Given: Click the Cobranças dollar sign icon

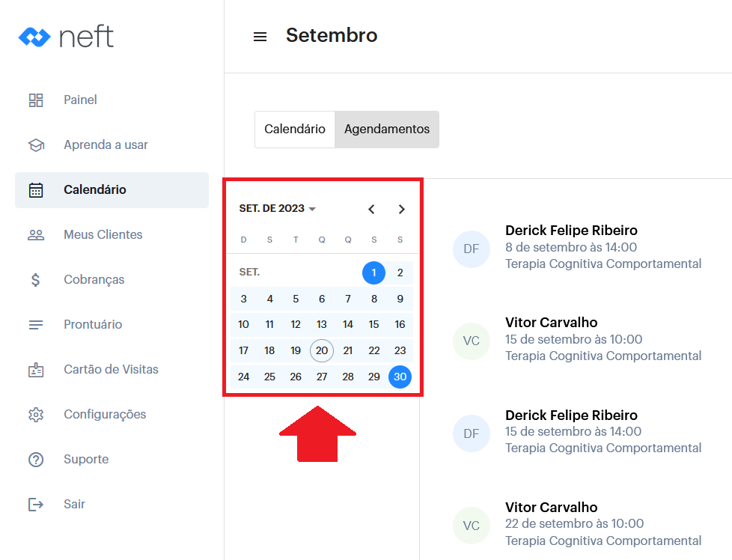Looking at the screenshot, I should click(36, 280).
